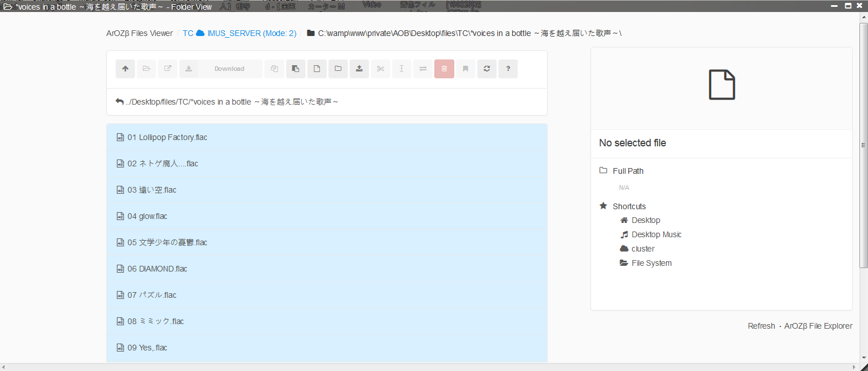
Task: Click the Refresh link below the info panel
Action: (761, 326)
